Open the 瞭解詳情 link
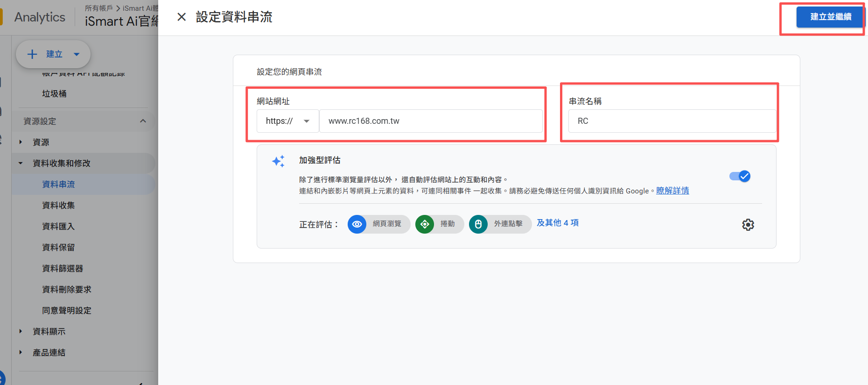Screen dimensions: 868x385 point(672,191)
